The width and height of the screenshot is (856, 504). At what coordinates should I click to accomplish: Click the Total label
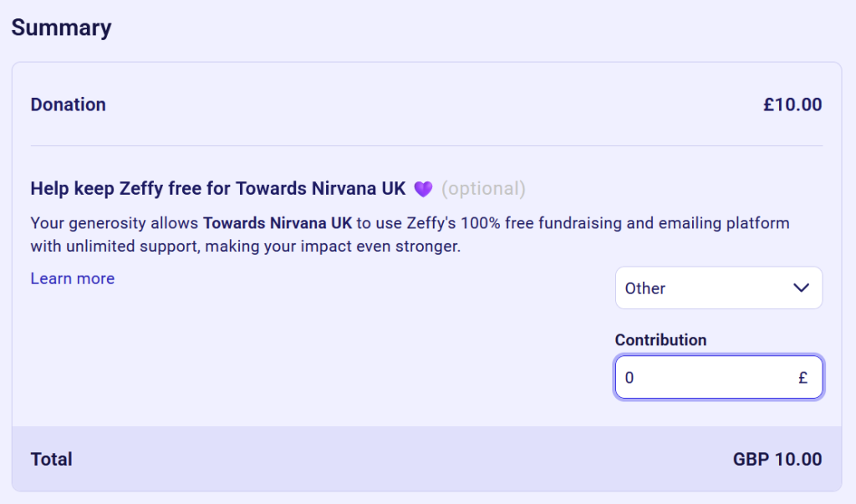coord(52,459)
